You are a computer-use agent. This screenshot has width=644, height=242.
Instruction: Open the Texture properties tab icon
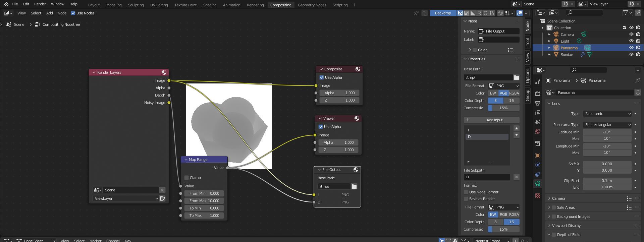click(x=538, y=196)
